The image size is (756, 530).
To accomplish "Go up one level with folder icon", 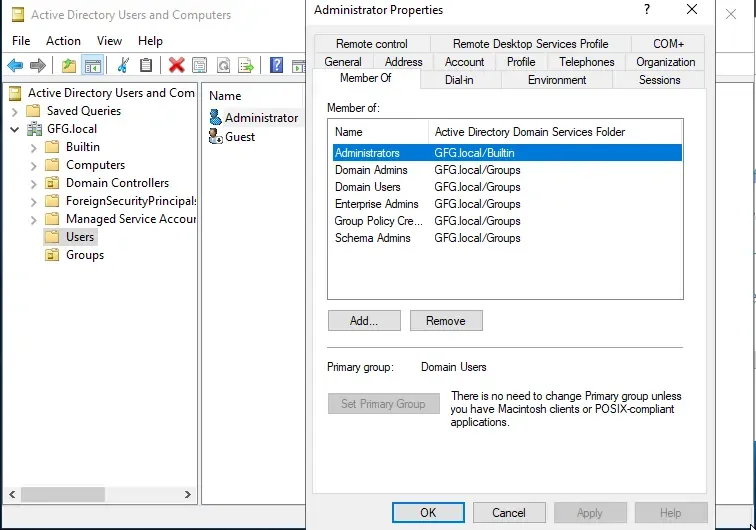I will tap(69, 65).
